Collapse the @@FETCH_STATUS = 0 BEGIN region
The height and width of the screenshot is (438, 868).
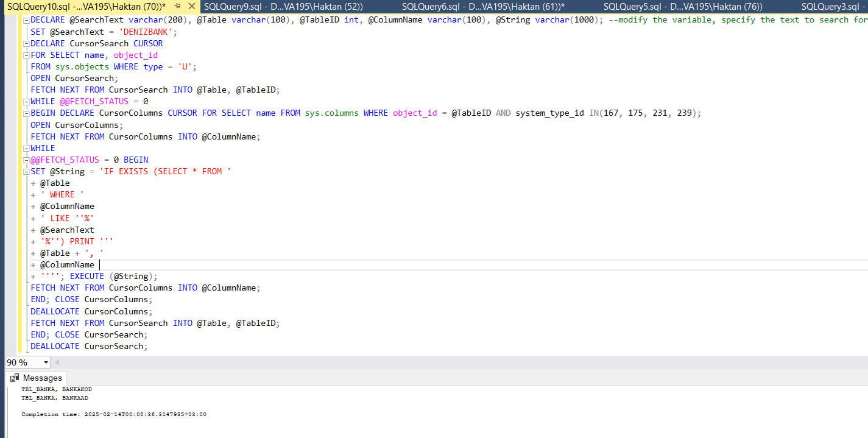[x=26, y=160]
